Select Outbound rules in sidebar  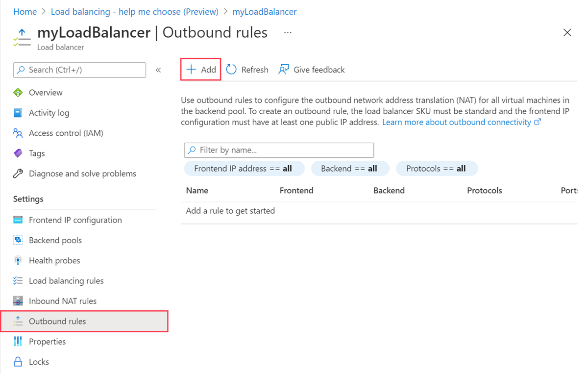[84, 321]
